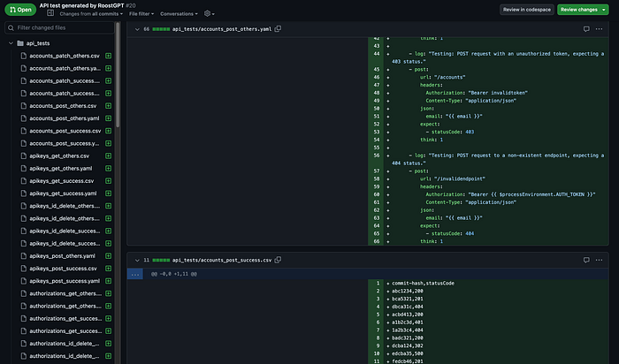Expand hidden lines in accounts_post_success.csv
619x364 pixels.
[x=135, y=274]
